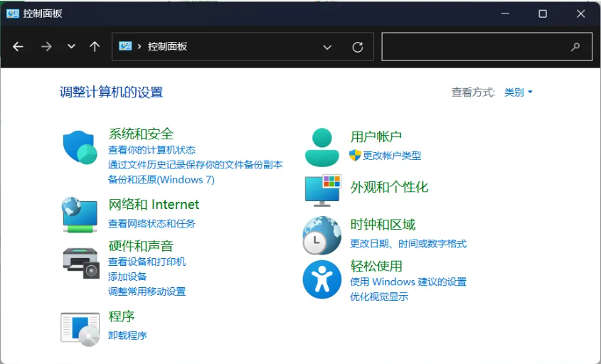Click 优化视觉显示 link
The width and height of the screenshot is (601, 364).
[x=379, y=296]
